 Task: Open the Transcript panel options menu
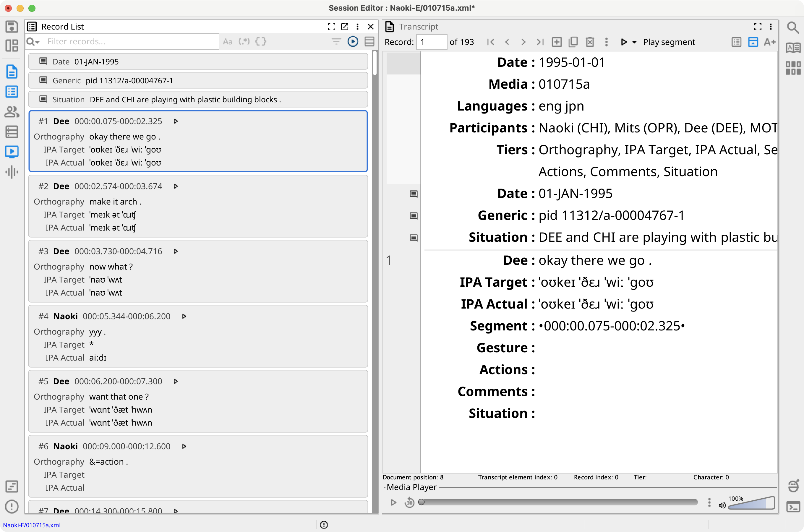[771, 27]
